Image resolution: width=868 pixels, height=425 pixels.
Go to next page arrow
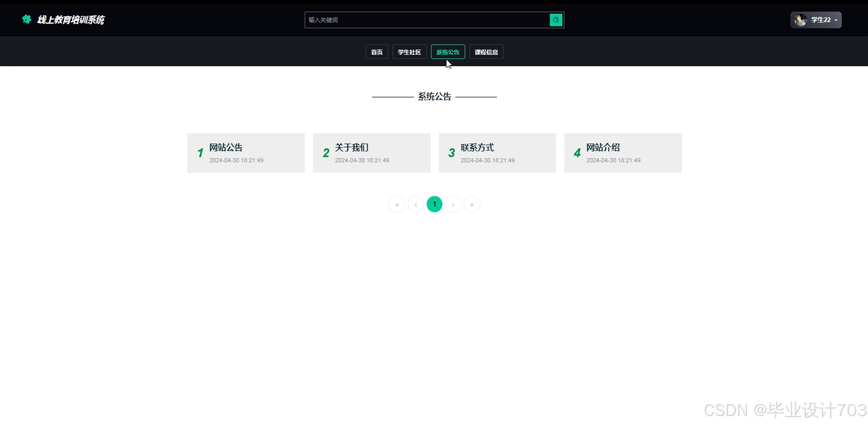point(453,204)
